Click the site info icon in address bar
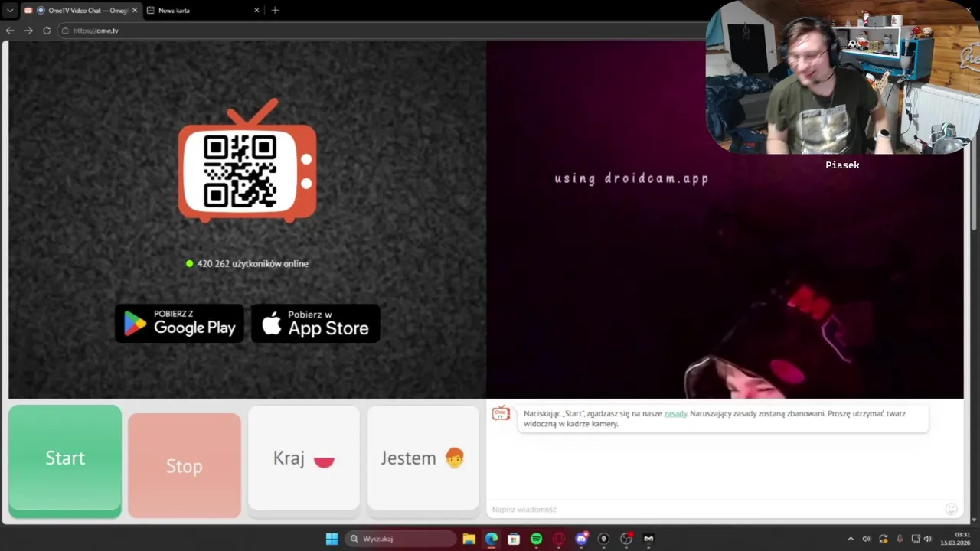The image size is (980, 551). tap(66, 31)
